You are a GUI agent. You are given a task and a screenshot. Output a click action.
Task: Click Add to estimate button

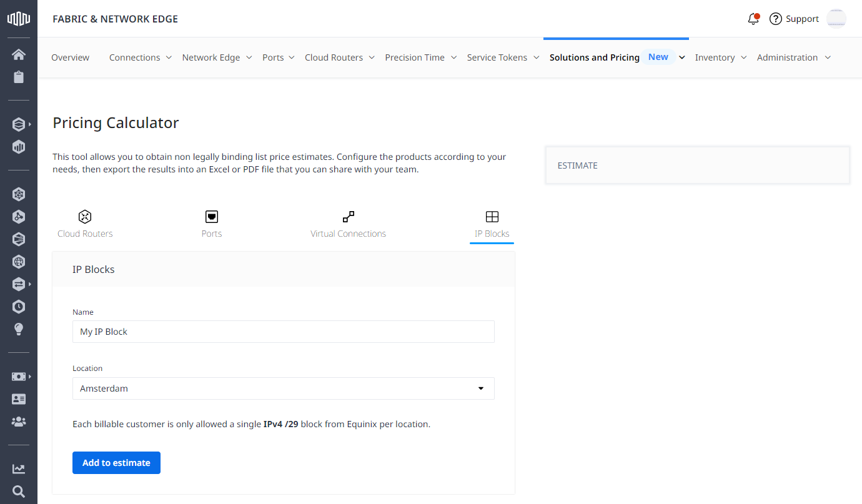point(116,463)
